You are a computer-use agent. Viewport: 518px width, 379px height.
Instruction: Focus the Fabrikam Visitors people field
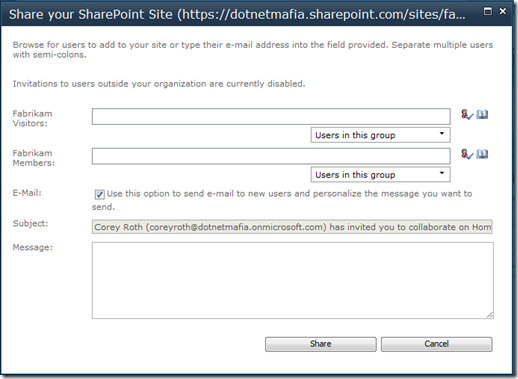point(271,116)
